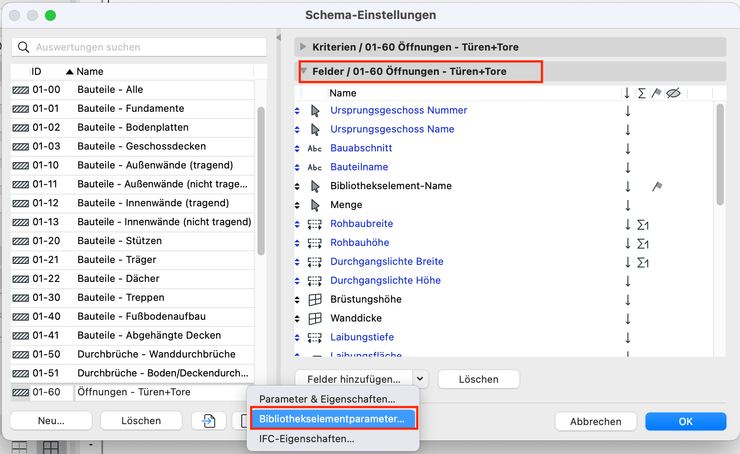Select Durchgangslichte Breite field name

tap(387, 261)
